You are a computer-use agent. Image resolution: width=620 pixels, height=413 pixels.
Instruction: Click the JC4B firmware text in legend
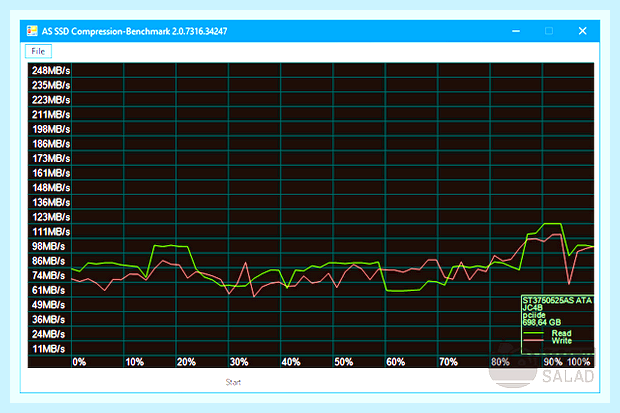[533, 308]
